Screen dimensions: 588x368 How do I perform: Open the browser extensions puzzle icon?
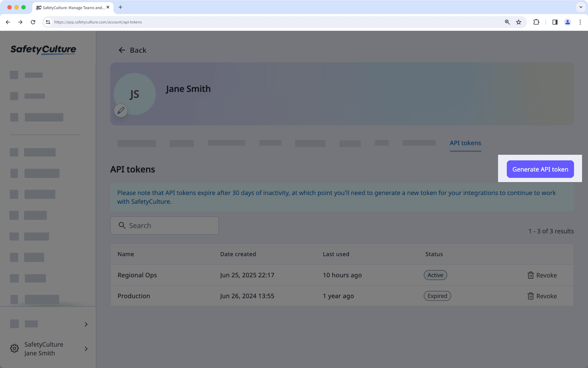point(536,22)
